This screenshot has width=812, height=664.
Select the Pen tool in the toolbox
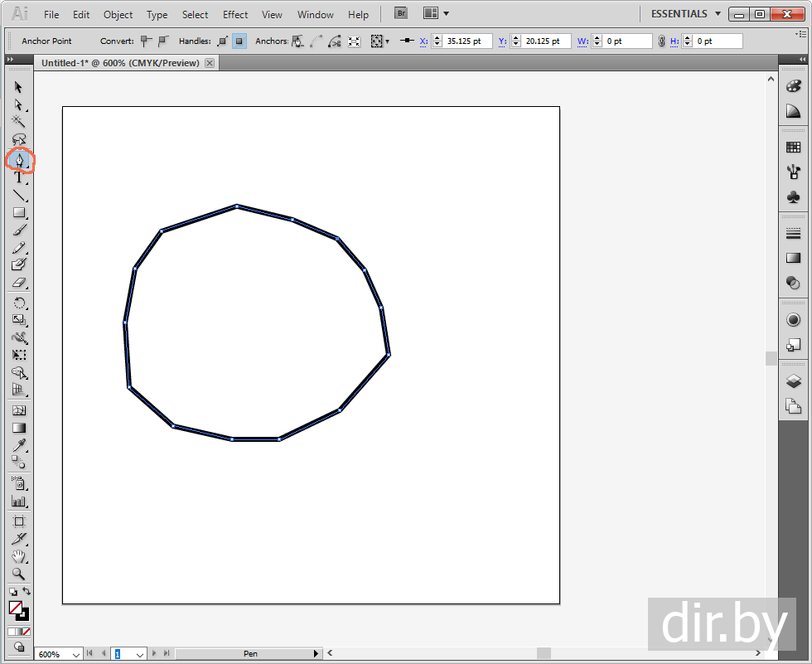point(19,159)
